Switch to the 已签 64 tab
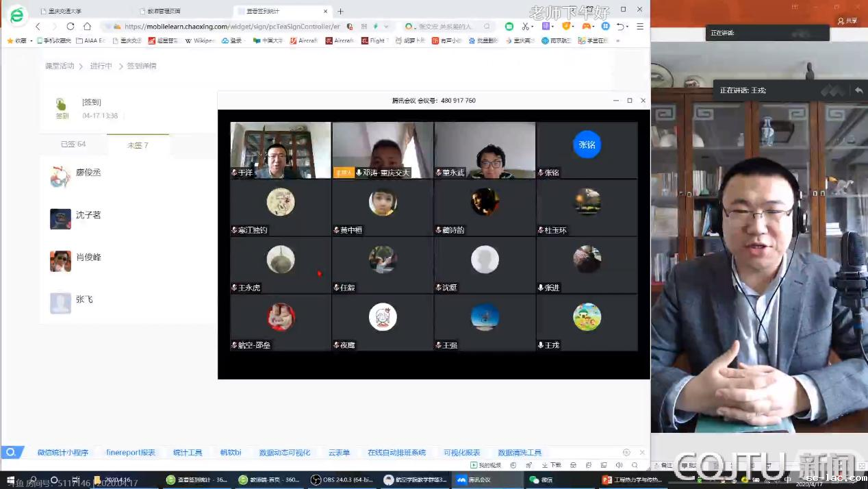The width and height of the screenshot is (868, 489). [73, 145]
